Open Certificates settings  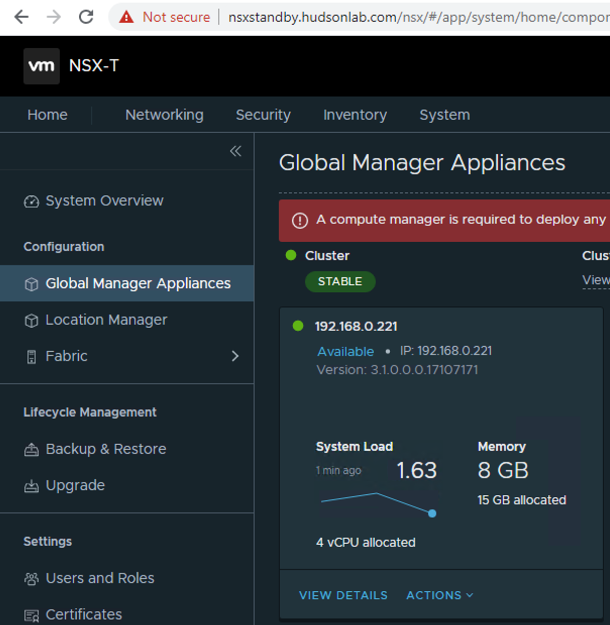[x=84, y=615]
